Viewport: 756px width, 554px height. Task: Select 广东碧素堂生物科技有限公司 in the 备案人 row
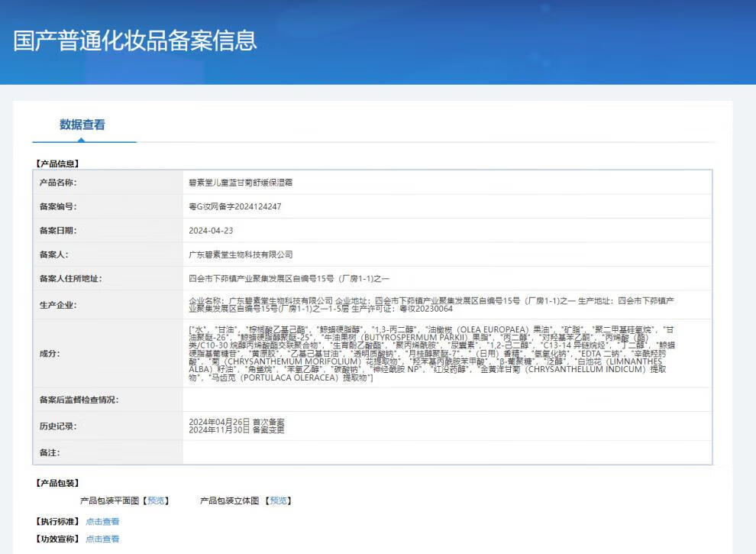pos(241,254)
